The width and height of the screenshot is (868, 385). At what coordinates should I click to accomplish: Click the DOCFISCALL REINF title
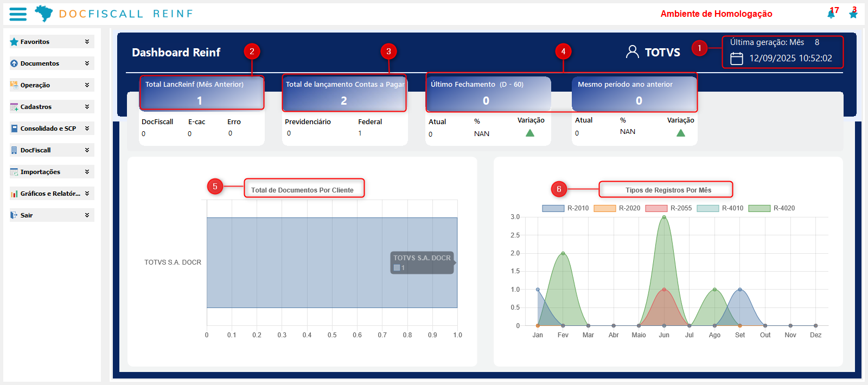click(126, 14)
